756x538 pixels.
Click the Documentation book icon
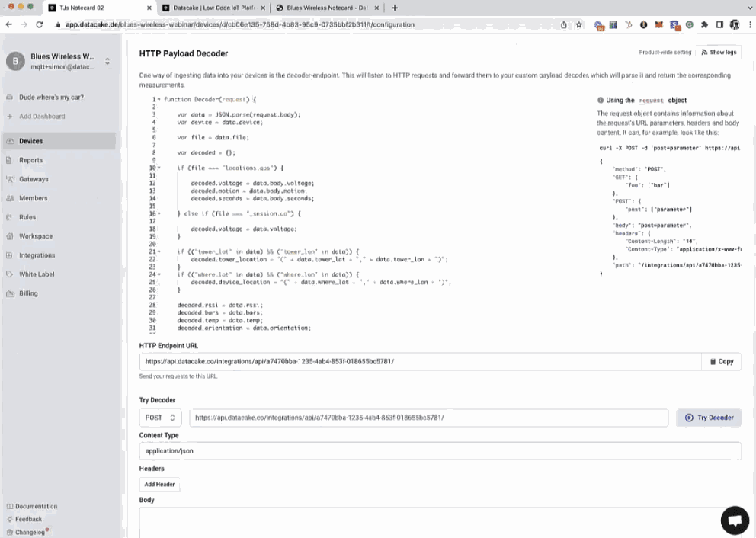pos(10,506)
